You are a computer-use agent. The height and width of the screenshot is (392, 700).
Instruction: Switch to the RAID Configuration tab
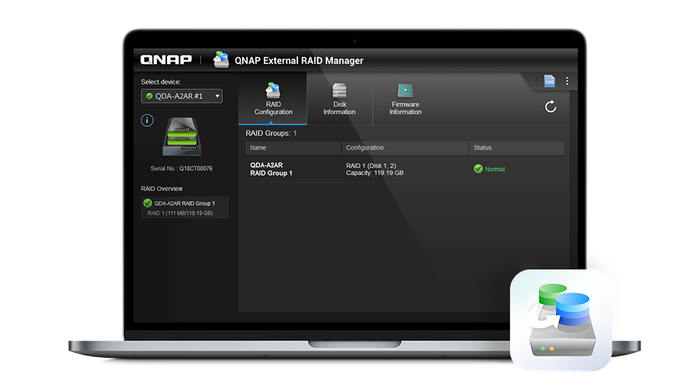(x=273, y=99)
